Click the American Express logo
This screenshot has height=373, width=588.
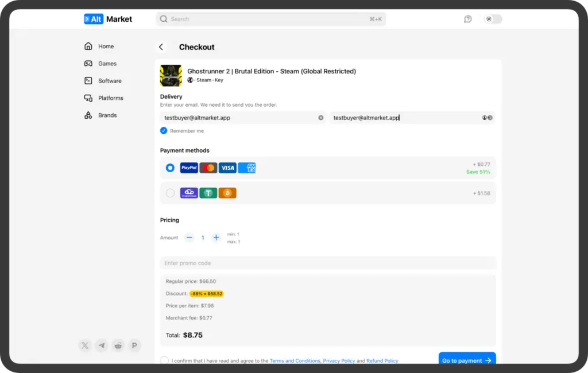click(247, 168)
